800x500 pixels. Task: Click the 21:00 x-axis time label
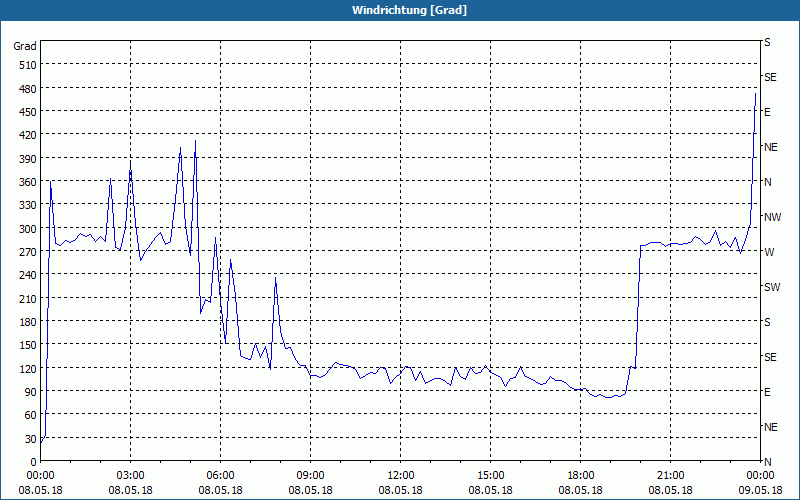(x=670, y=476)
